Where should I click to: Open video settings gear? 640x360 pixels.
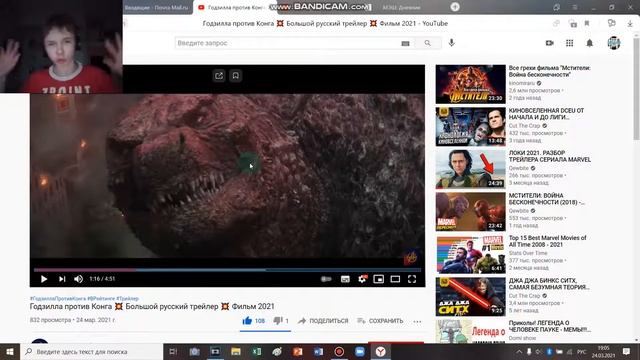(362, 279)
